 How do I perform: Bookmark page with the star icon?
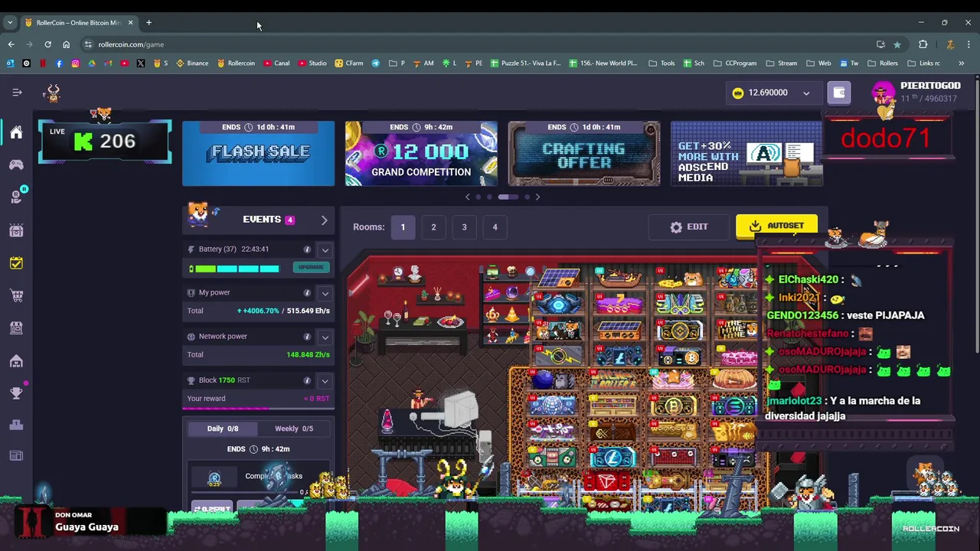point(897,44)
